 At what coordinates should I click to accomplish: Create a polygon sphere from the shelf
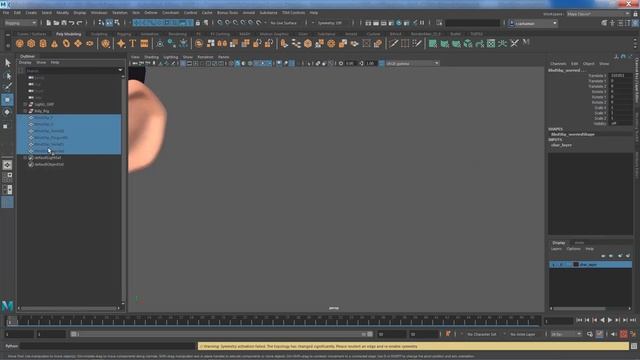coord(19,43)
